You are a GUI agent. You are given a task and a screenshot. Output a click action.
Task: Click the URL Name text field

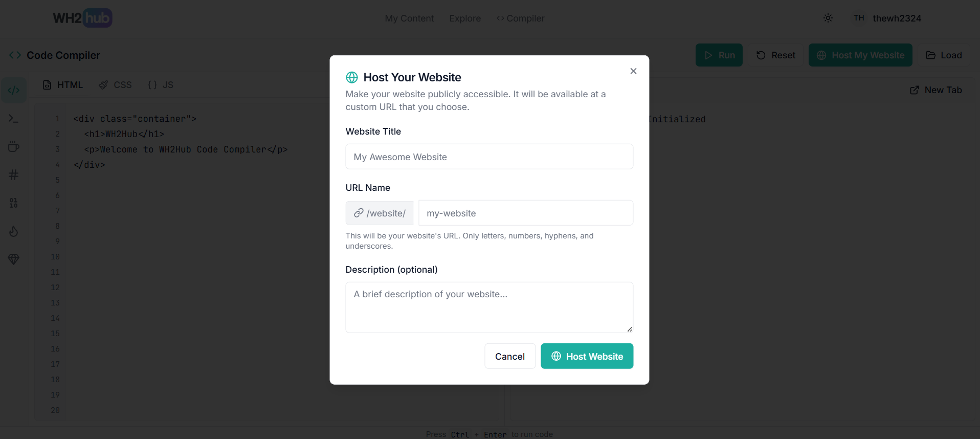click(525, 213)
